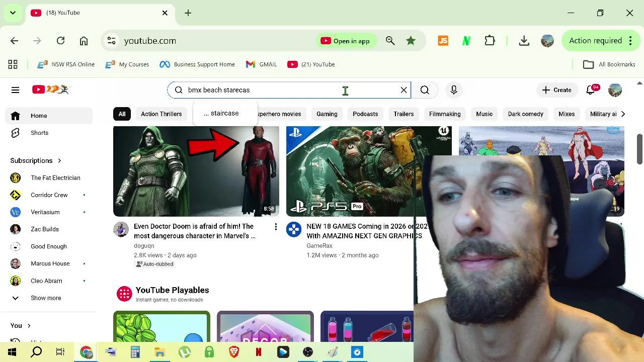
Task: Open Cleo Abram subscription
Action: pyautogui.click(x=49, y=281)
